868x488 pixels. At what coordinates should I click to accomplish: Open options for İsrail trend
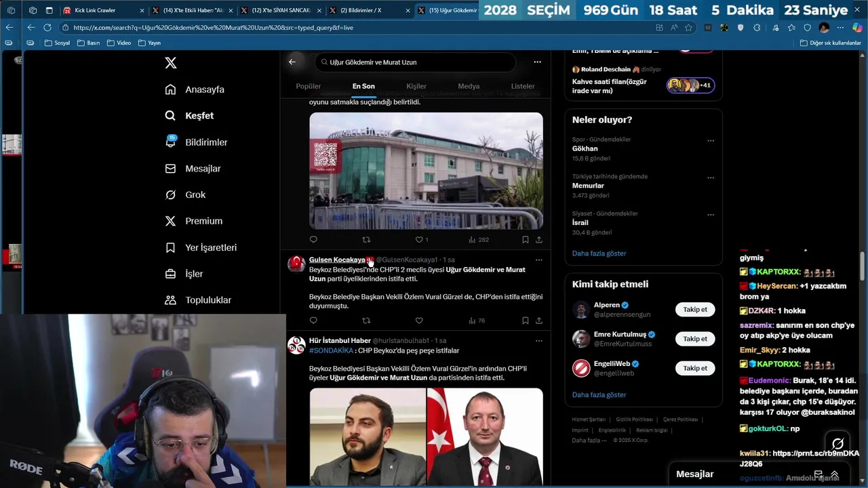(711, 215)
